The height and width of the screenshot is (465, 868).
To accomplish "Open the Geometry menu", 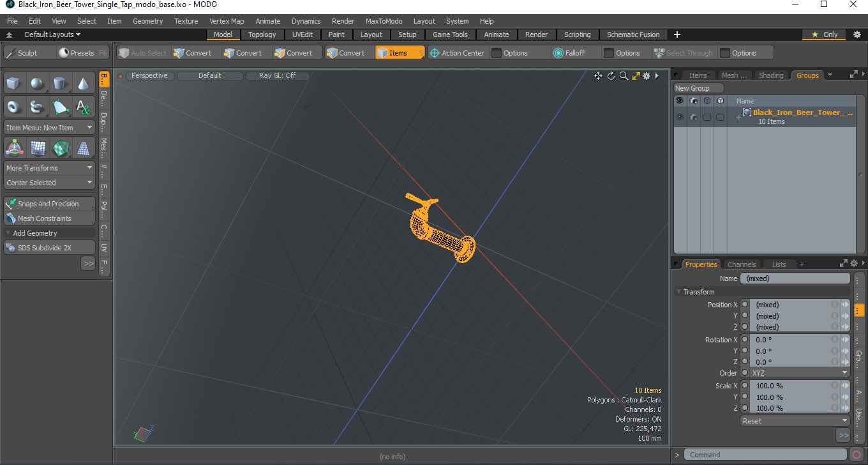I will (x=148, y=21).
